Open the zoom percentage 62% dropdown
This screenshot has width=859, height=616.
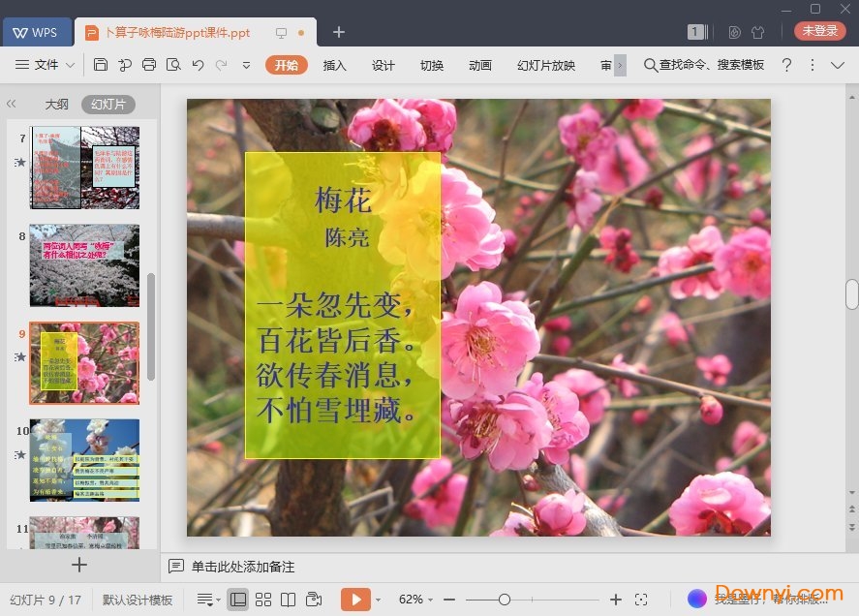pyautogui.click(x=415, y=600)
